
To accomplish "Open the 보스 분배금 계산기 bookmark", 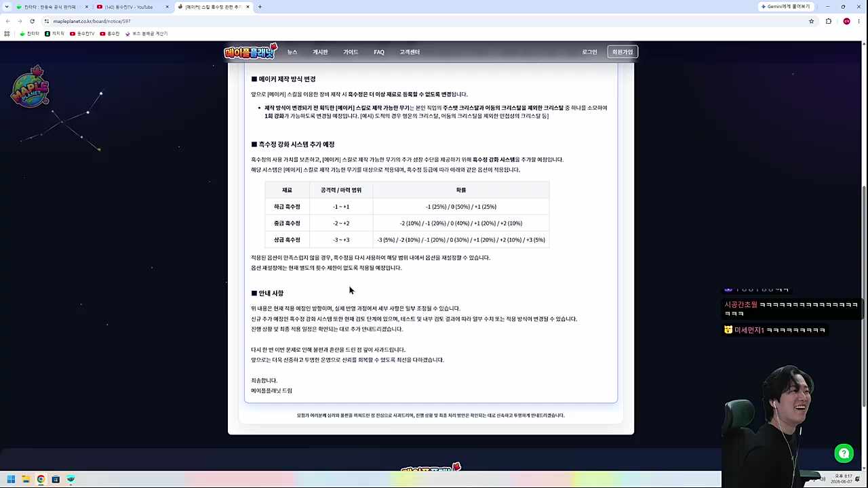I will [146, 33].
